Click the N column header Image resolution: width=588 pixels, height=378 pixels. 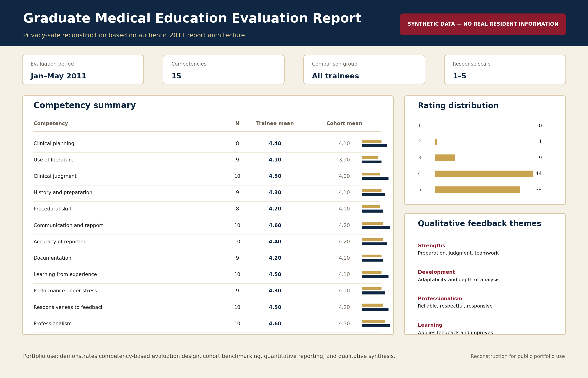237,123
